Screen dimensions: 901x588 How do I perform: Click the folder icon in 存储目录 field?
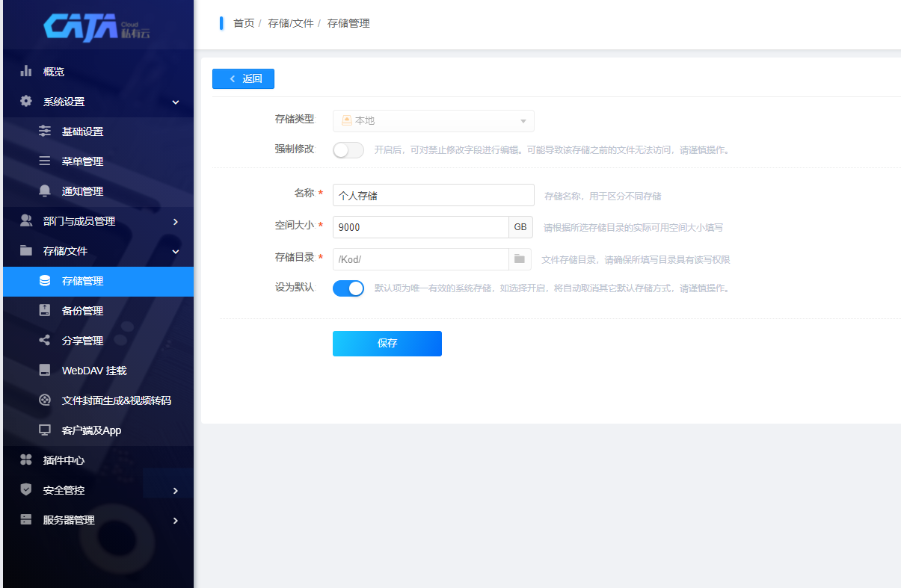coord(519,259)
